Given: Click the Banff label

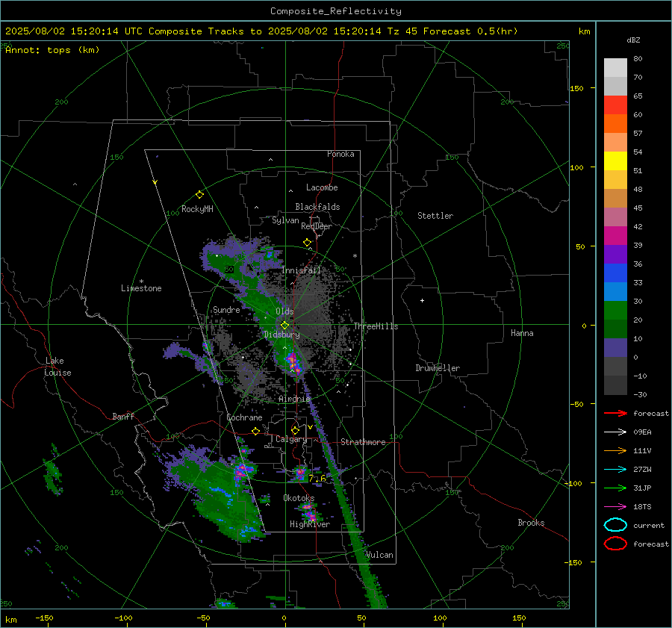Looking at the screenshot, I should (123, 416).
